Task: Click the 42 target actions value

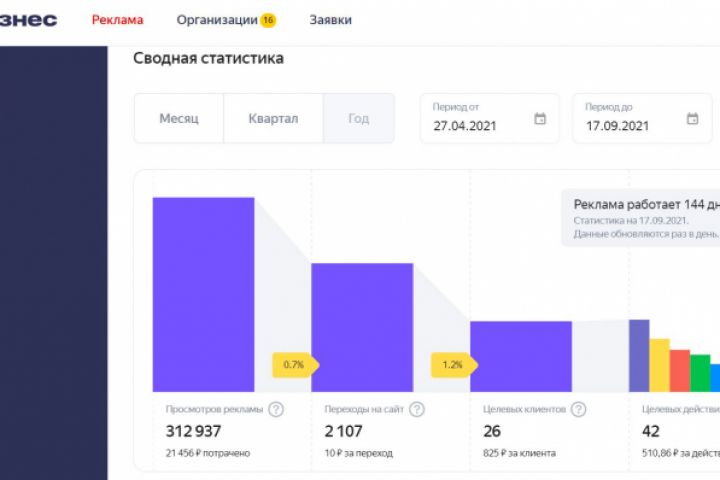Action: point(651,431)
